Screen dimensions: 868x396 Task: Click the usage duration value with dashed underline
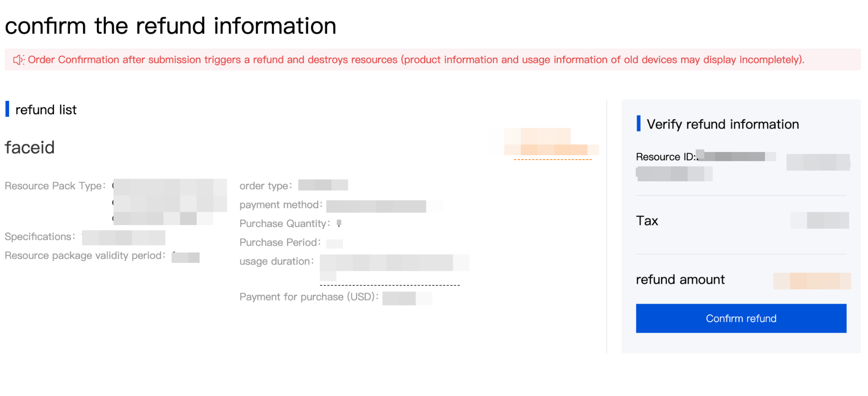[394, 268]
